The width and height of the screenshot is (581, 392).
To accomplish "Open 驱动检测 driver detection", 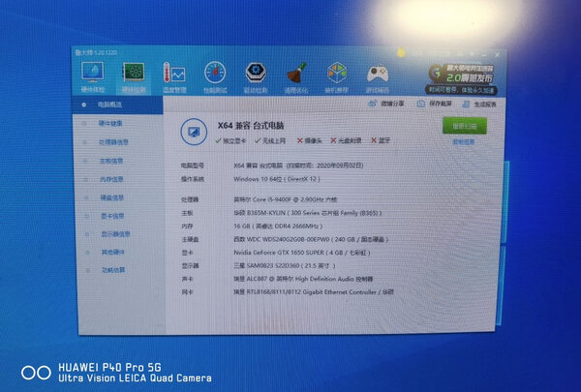I will pyautogui.click(x=256, y=77).
